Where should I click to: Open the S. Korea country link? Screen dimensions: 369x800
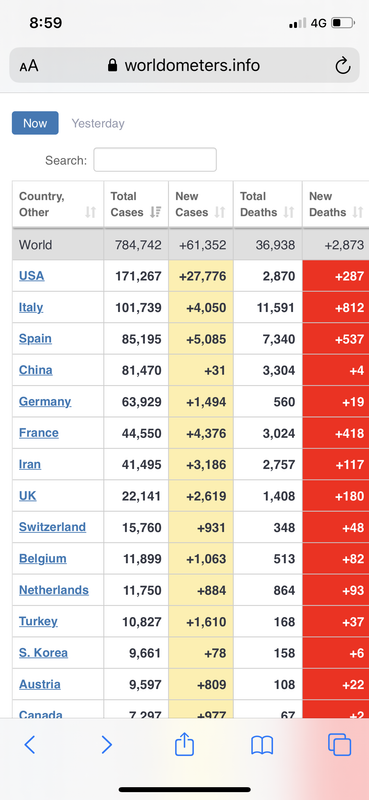click(x=43, y=653)
